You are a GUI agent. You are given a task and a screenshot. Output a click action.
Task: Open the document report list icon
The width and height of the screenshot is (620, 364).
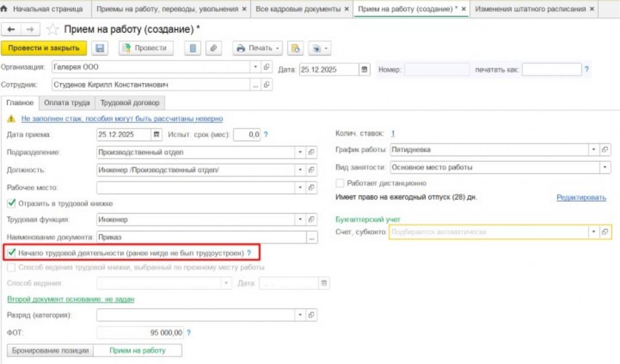[x=192, y=48]
